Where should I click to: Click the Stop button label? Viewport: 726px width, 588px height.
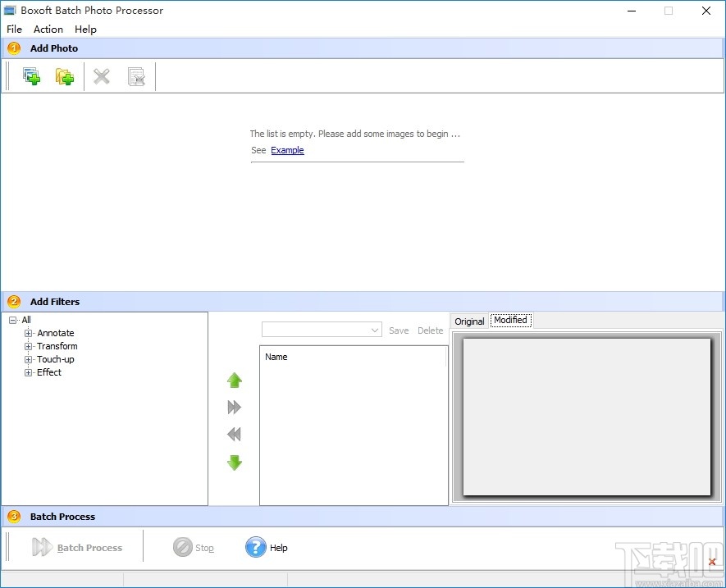(x=204, y=548)
